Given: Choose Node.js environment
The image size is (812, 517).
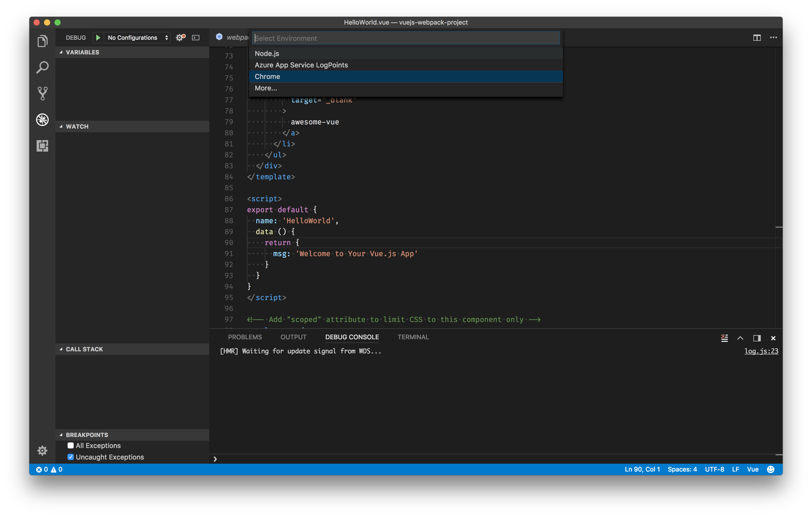Looking at the screenshot, I should click(406, 53).
